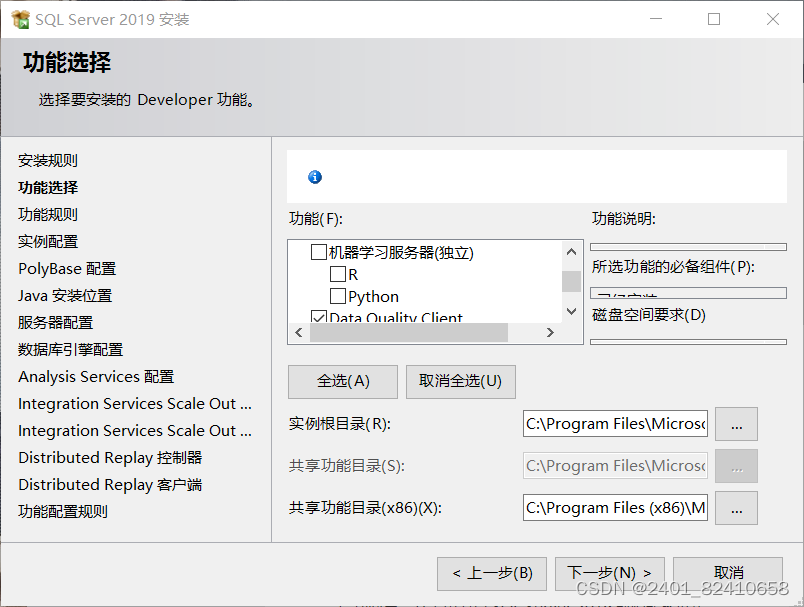Viewport: 804px width, 607px height.
Task: Select 服务器配置 step
Action: tap(55, 322)
